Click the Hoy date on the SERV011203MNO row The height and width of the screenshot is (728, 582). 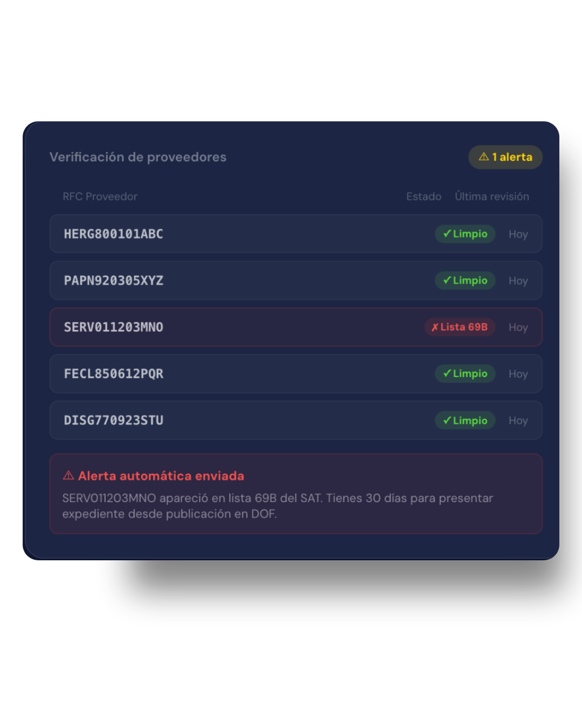pyautogui.click(x=518, y=327)
